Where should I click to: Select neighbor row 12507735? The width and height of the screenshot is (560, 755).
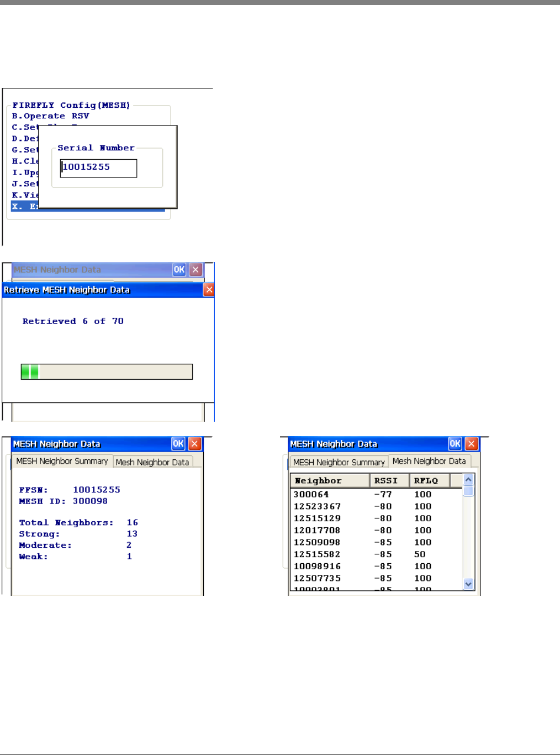377,579
